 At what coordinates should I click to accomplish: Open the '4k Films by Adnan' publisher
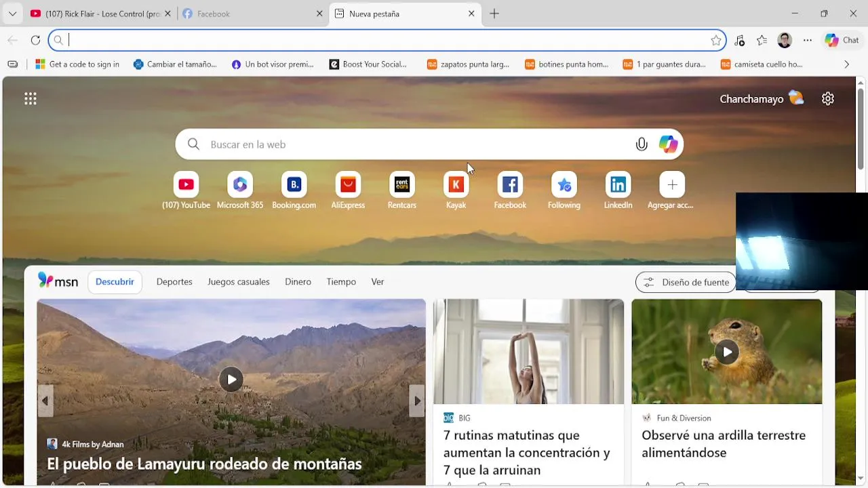coord(85,444)
